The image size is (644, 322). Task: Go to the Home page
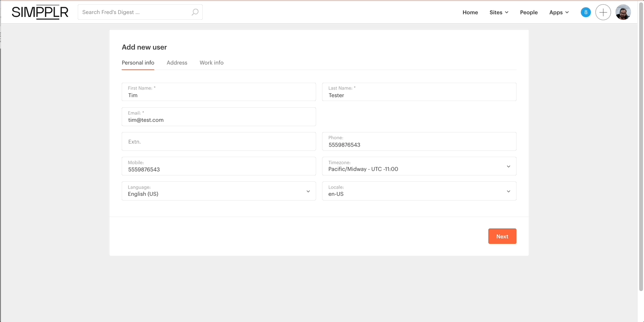tap(470, 12)
